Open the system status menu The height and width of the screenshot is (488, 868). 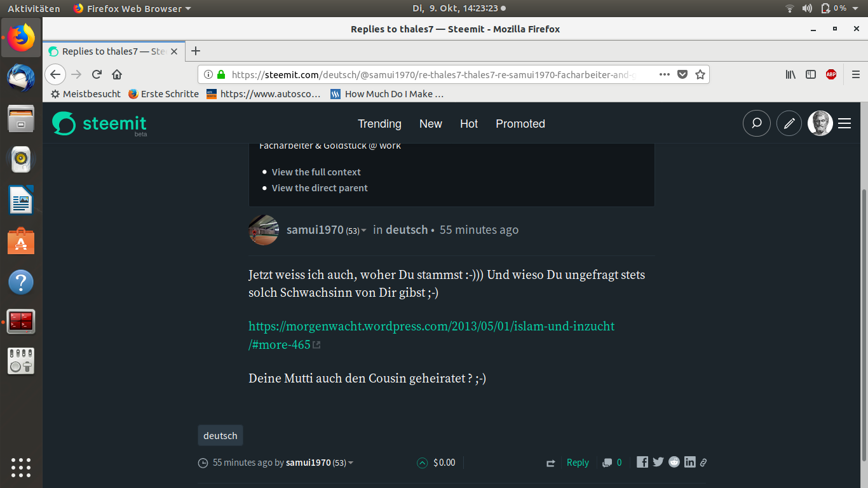(x=823, y=8)
